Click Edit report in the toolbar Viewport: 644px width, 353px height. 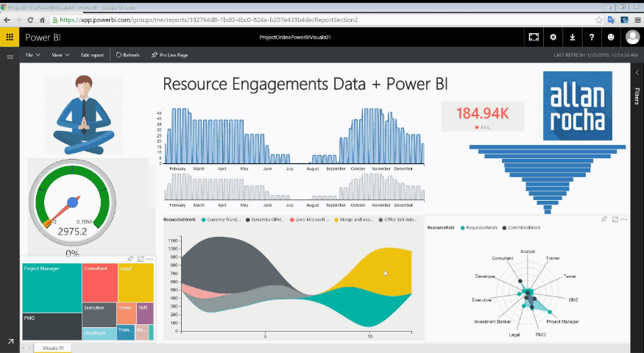click(92, 55)
